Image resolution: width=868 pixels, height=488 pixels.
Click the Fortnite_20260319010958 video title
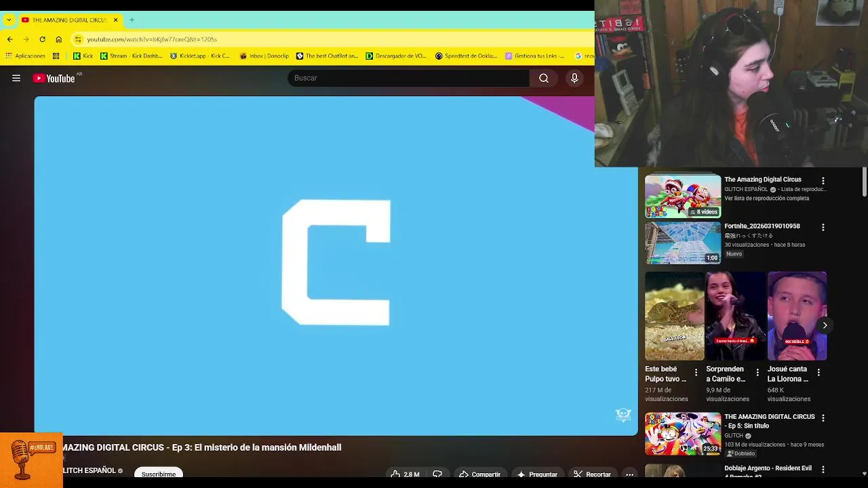click(762, 226)
